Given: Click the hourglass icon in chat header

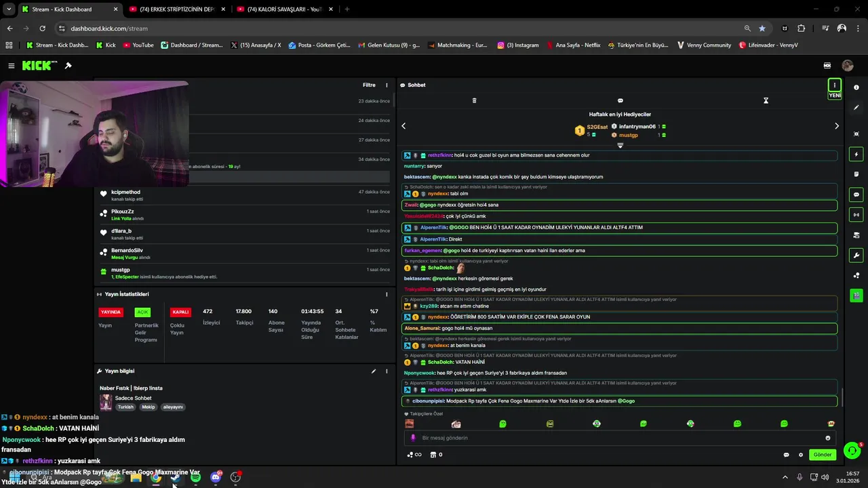Looking at the screenshot, I should click(x=766, y=100).
